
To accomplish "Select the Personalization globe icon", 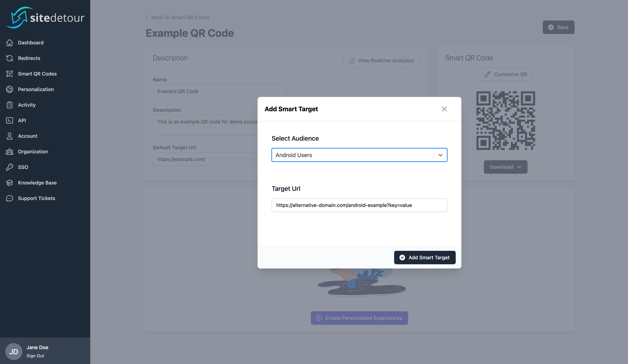I will point(10,89).
